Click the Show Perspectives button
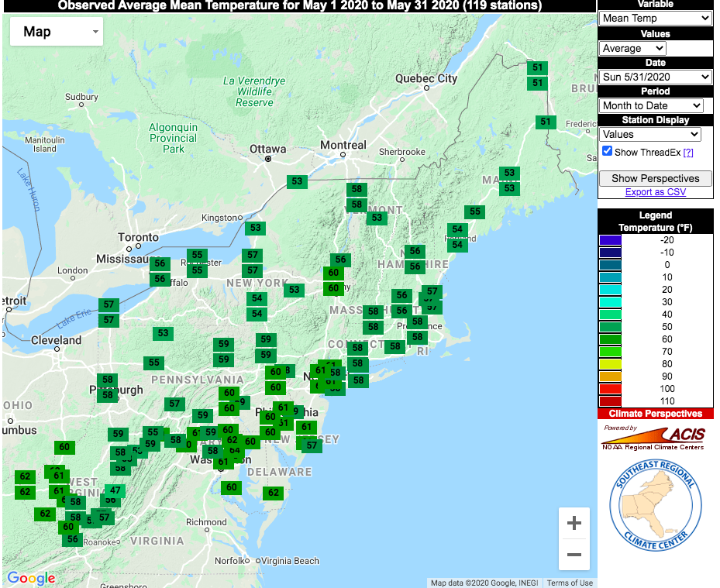The height and width of the screenshot is (588, 720). click(655, 178)
